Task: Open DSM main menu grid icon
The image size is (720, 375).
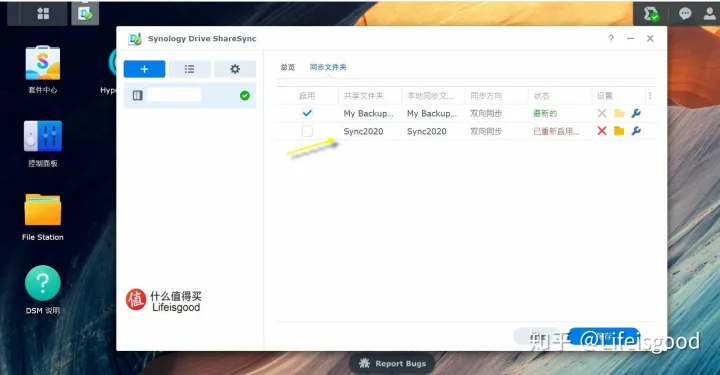Action: tap(43, 14)
